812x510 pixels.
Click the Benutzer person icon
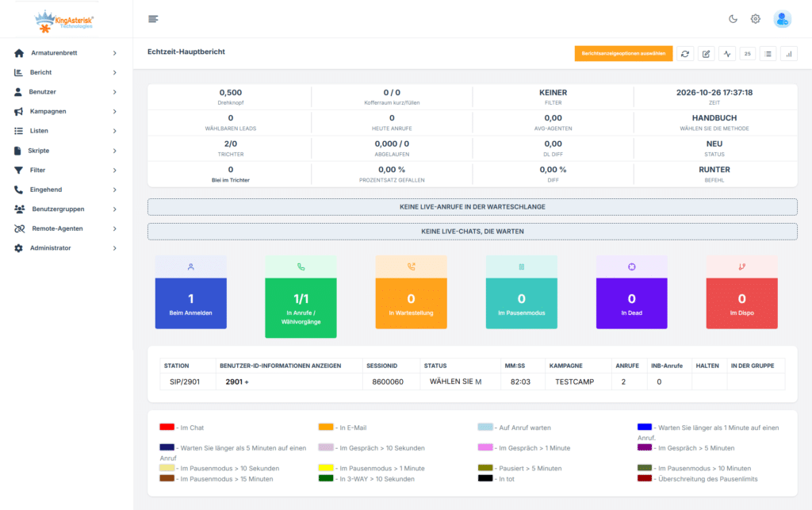[x=18, y=92]
